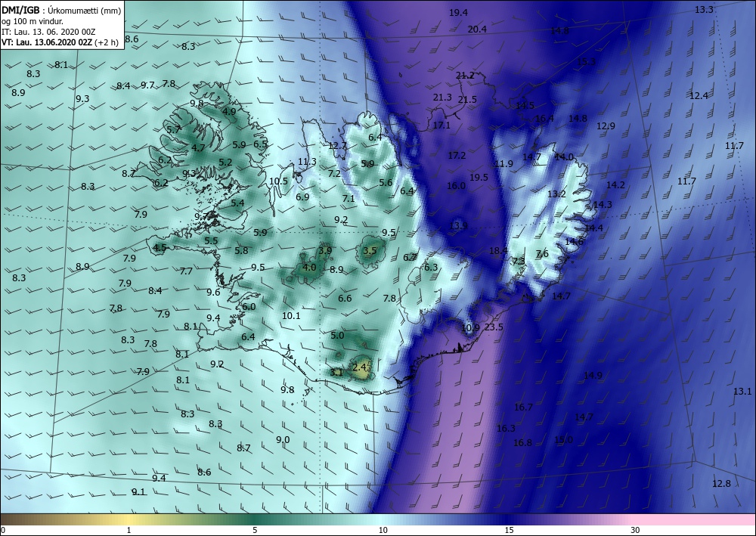Click the map value 17.2
The height and width of the screenshot is (536, 756).
[457, 156]
